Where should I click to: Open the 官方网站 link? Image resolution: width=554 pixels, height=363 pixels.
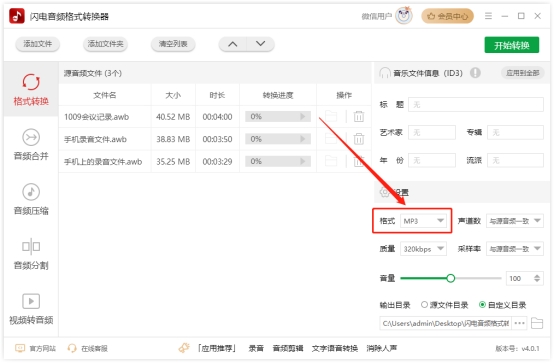[42, 349]
